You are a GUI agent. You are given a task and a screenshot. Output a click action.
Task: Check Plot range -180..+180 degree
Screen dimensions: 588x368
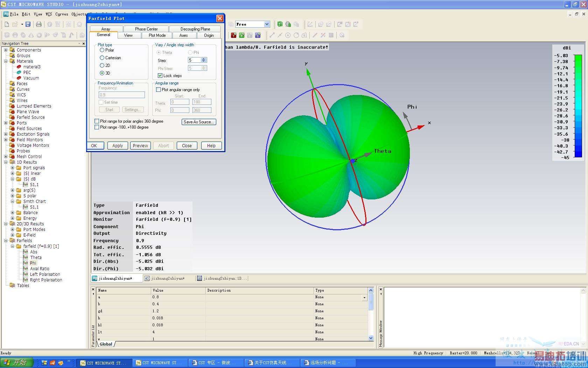(97, 127)
